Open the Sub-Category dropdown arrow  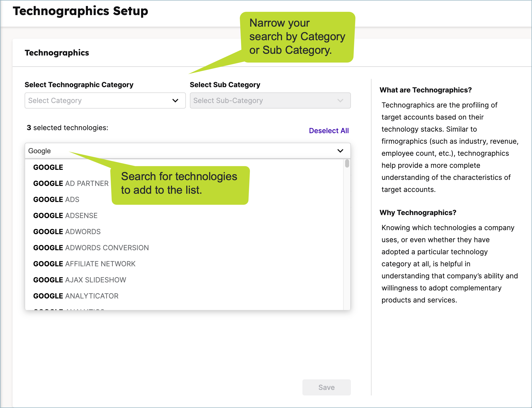click(341, 100)
